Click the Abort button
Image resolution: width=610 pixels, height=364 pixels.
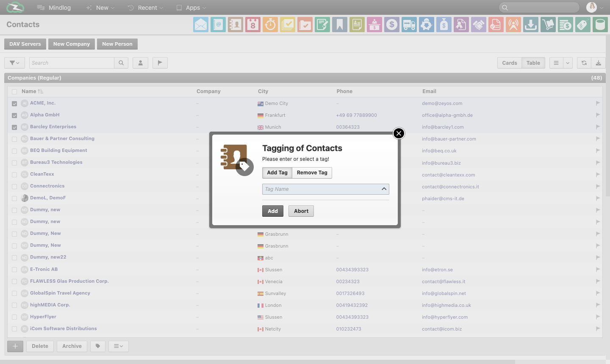(301, 211)
